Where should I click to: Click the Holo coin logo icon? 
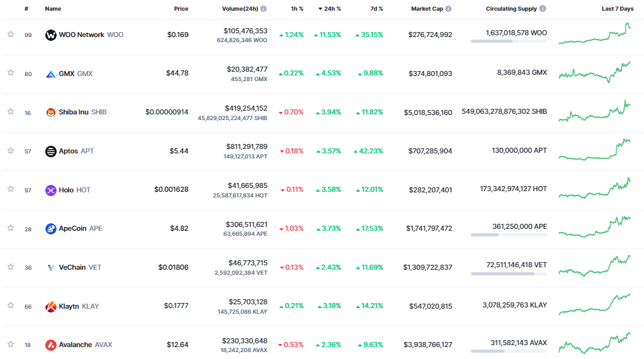point(51,190)
